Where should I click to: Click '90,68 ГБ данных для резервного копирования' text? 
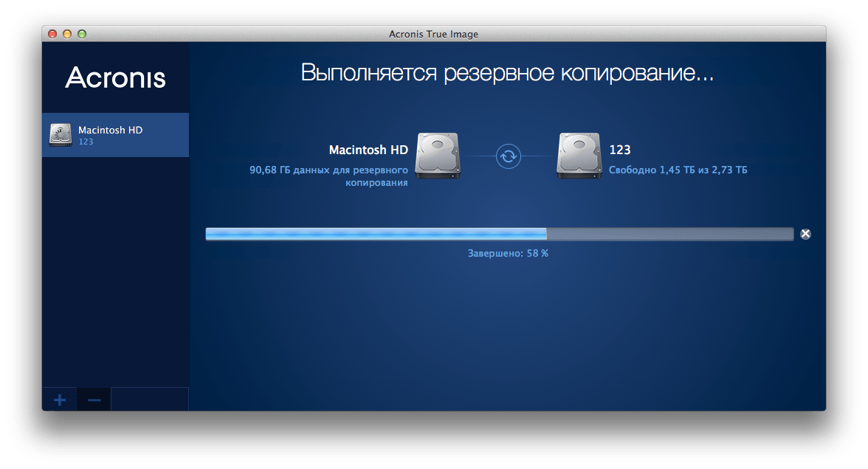click(x=329, y=176)
